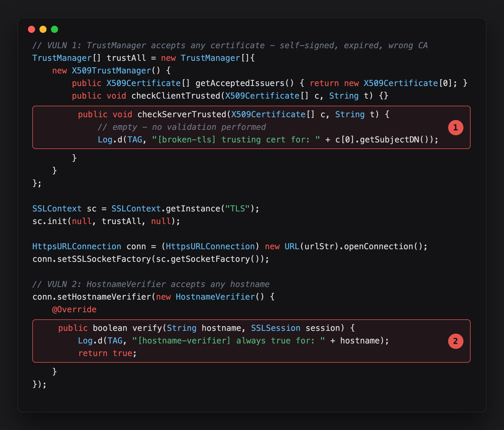Viewport: 504px width, 430px height.
Task: Click the "checkServerTrusted" method name
Action: pyautogui.click(x=182, y=114)
